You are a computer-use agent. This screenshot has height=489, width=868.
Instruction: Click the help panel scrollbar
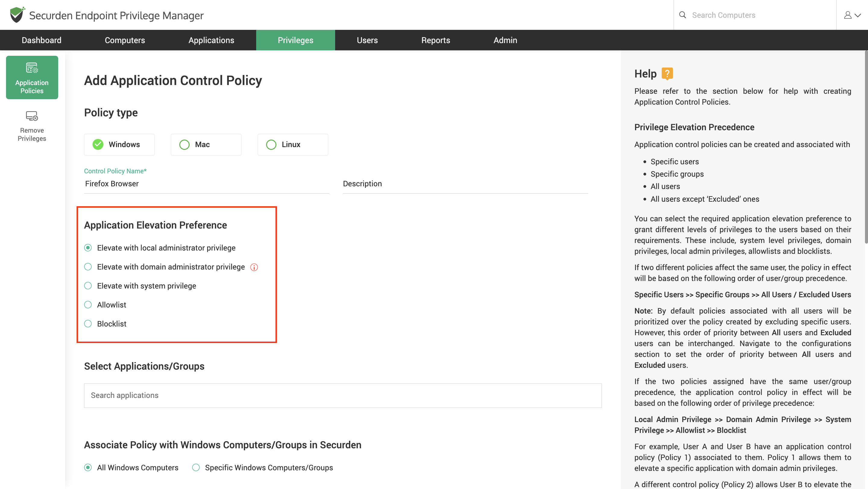pyautogui.click(x=866, y=147)
